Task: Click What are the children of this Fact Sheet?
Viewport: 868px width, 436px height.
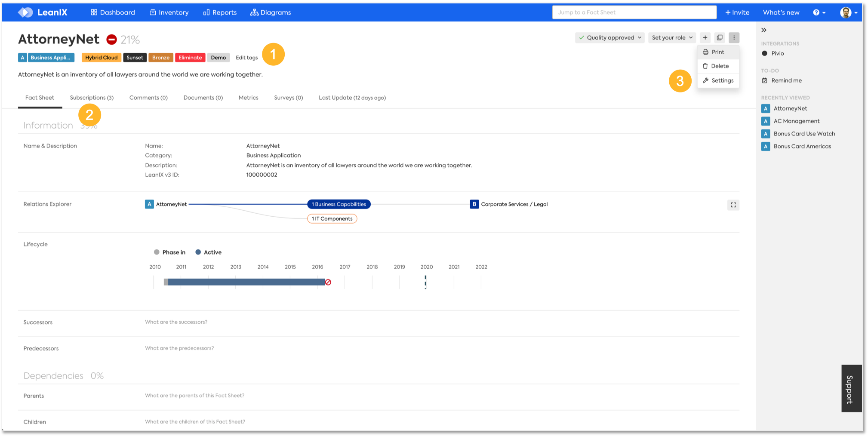Action: [195, 422]
